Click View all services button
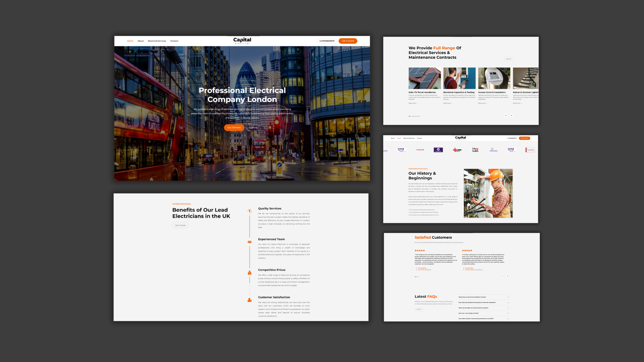 (x=508, y=59)
